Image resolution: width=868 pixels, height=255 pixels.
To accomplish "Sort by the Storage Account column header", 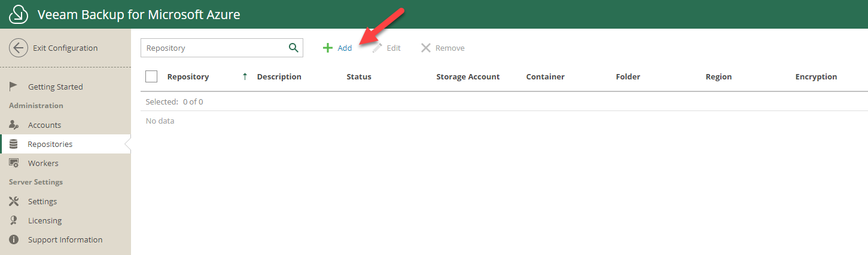I will [x=468, y=76].
